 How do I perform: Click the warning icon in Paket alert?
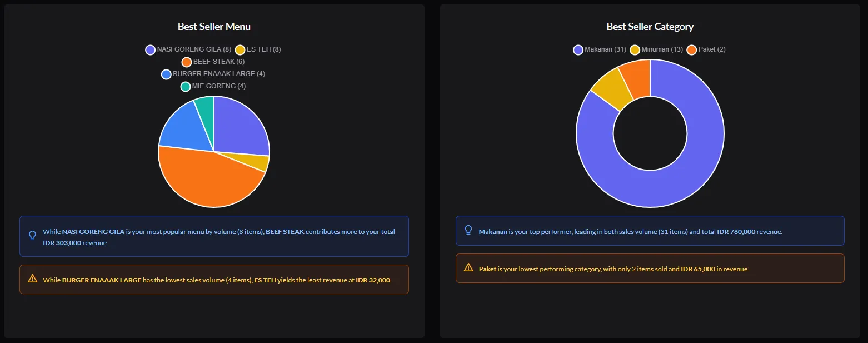[x=468, y=268]
